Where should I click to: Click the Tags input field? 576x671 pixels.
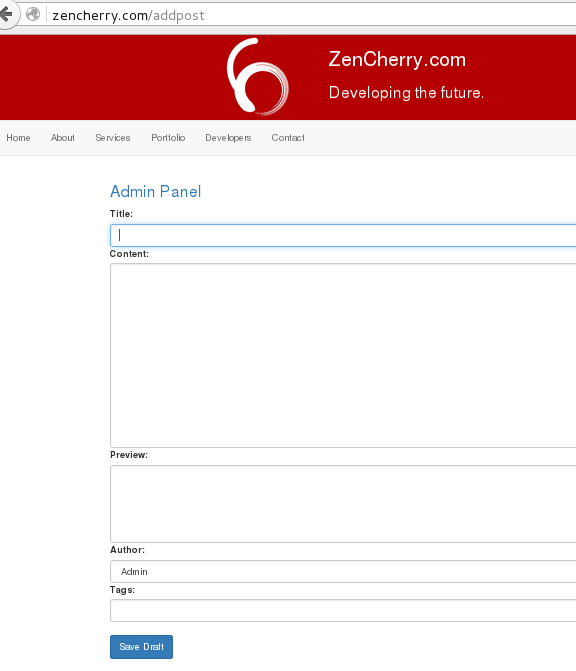343,611
